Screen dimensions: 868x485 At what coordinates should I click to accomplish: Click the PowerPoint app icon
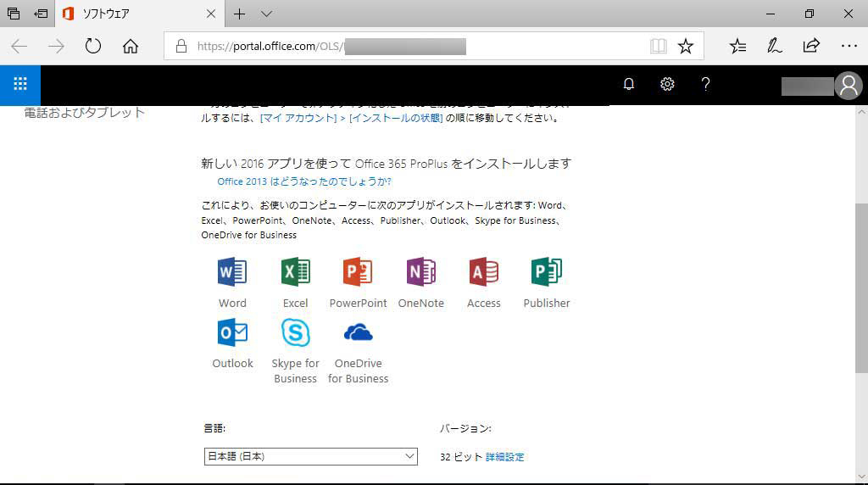(x=358, y=272)
